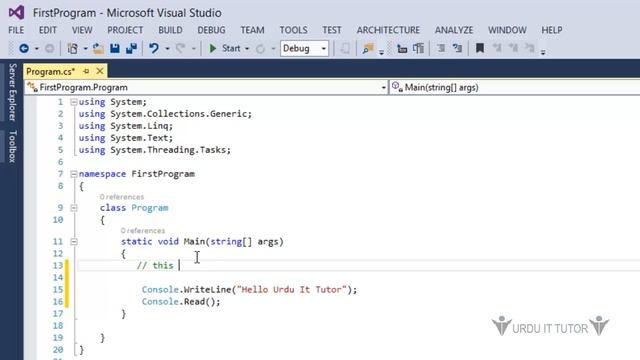
Task: Open the Find toolbar overflow options arrow
Action: pos(381,52)
